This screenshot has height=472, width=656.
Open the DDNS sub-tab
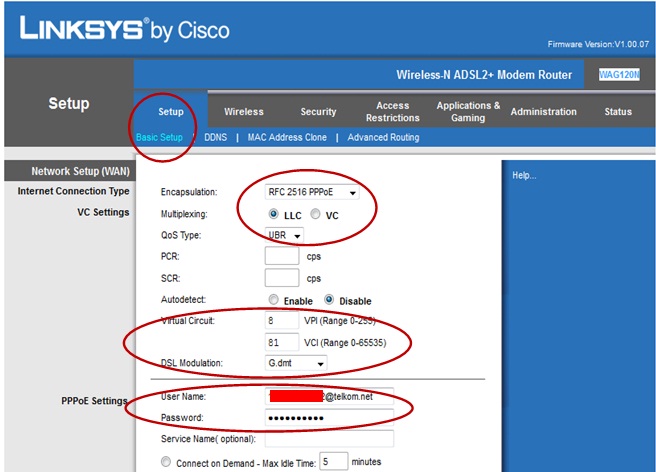point(215,137)
